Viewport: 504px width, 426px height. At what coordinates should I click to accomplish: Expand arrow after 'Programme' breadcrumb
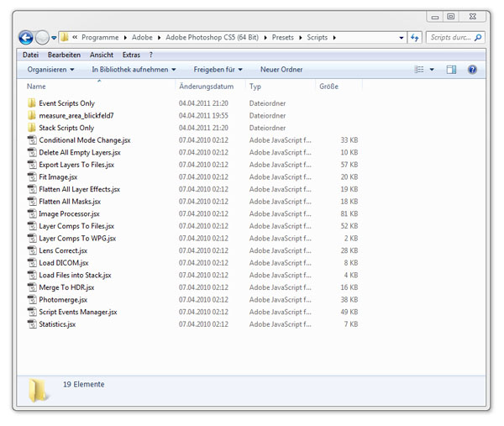(125, 38)
